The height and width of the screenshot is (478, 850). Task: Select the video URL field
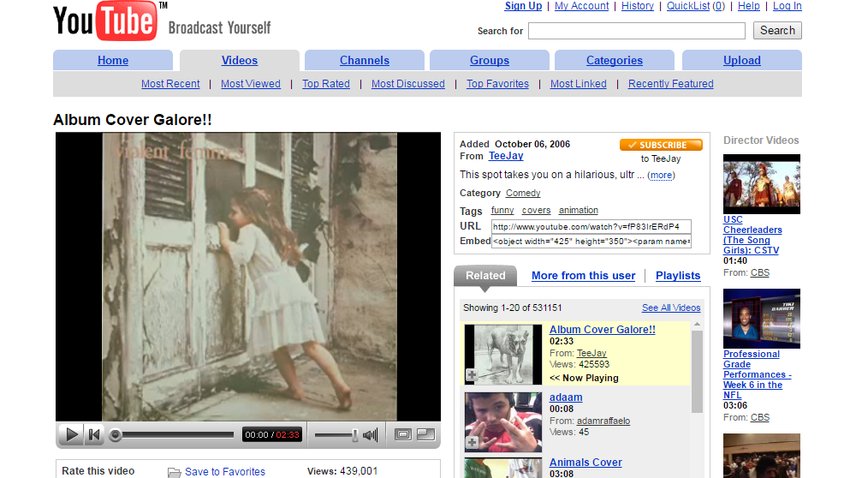591,227
